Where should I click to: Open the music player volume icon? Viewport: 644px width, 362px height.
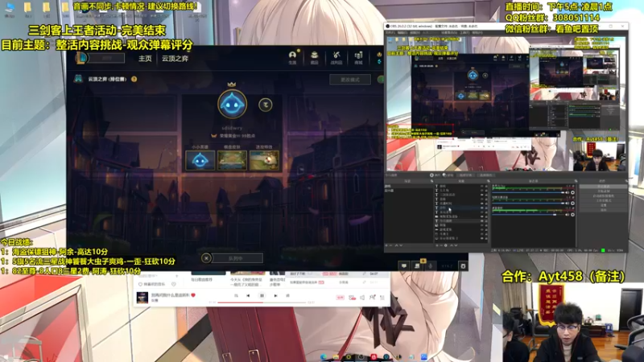(x=362, y=297)
